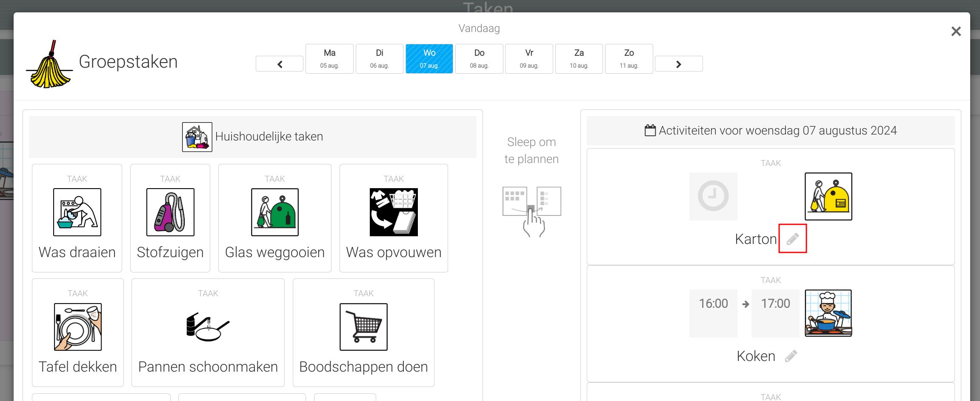
Task: Select the Pannen schoonmaken pan icon
Action: point(208,327)
